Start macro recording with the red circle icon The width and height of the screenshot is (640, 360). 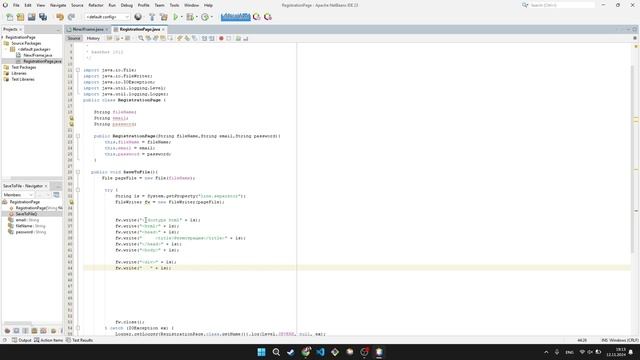click(x=221, y=38)
